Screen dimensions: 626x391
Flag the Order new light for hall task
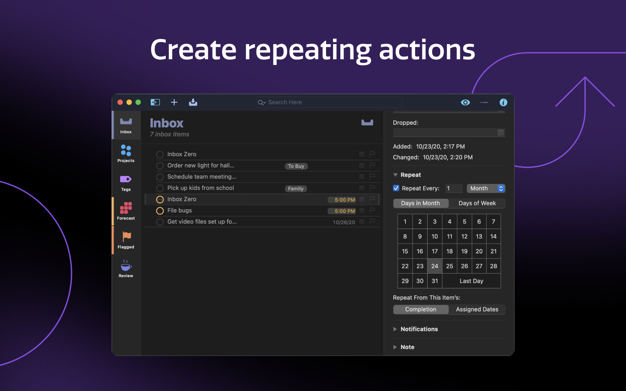click(372, 165)
